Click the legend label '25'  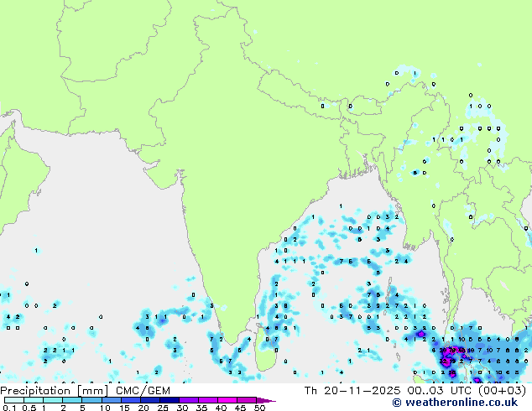163,408
